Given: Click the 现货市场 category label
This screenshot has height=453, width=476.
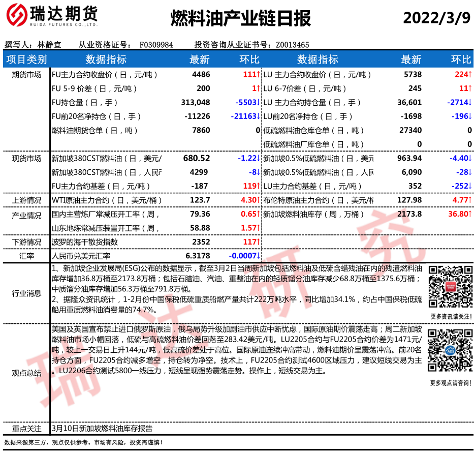Looking at the screenshot, I should pos(26,158).
